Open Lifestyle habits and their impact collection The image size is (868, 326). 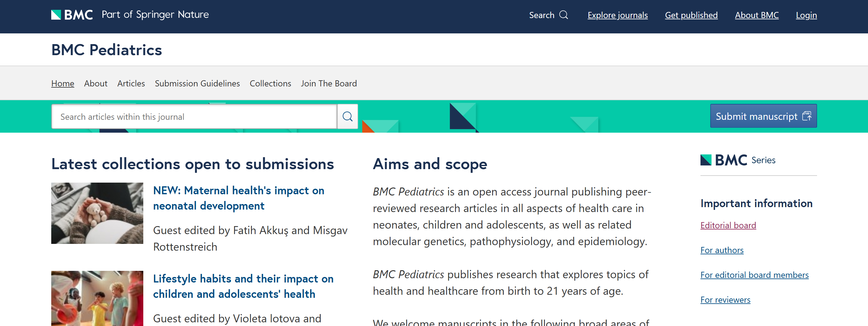243,286
